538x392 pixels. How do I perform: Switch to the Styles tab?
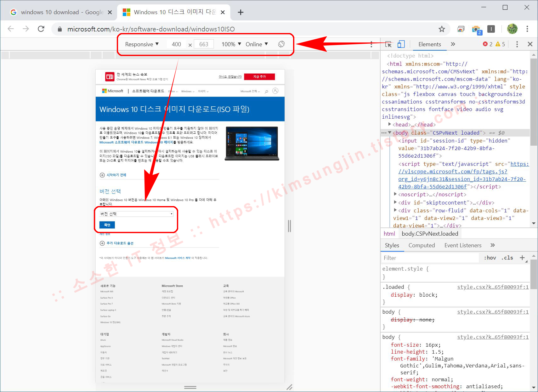[x=392, y=245]
